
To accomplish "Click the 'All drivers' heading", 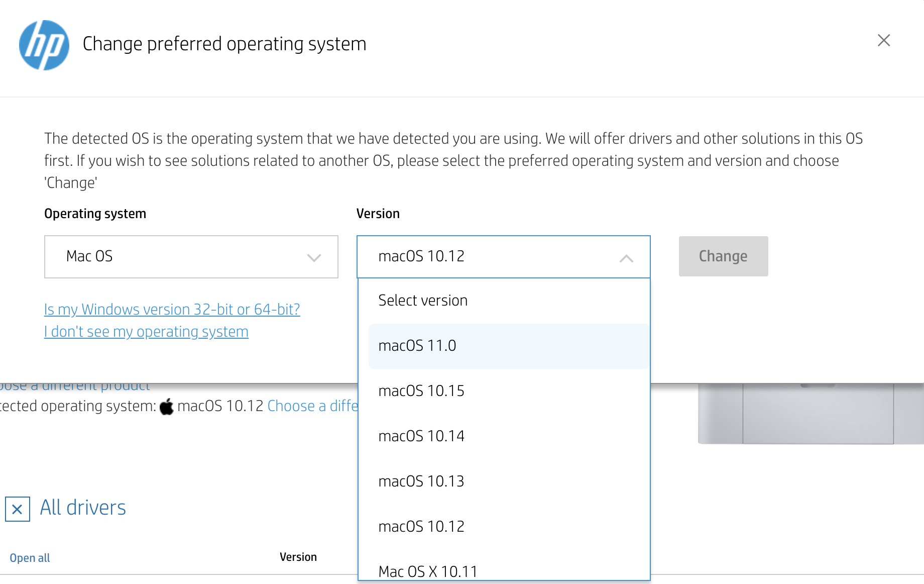I will tap(83, 508).
